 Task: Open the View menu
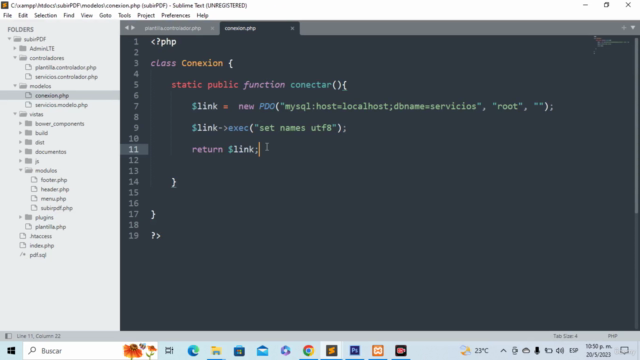[x=87, y=16]
